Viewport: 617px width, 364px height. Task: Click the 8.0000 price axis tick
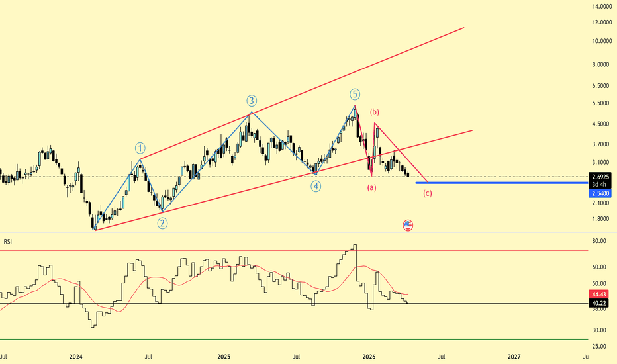click(602, 65)
